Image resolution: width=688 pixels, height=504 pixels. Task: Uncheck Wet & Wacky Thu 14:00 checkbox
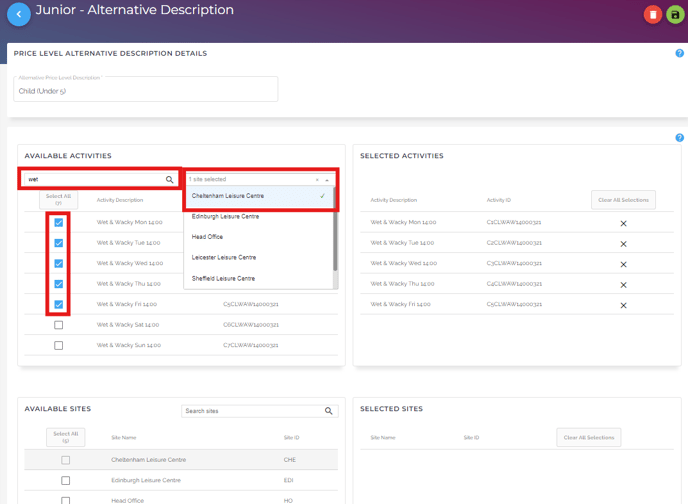(58, 284)
